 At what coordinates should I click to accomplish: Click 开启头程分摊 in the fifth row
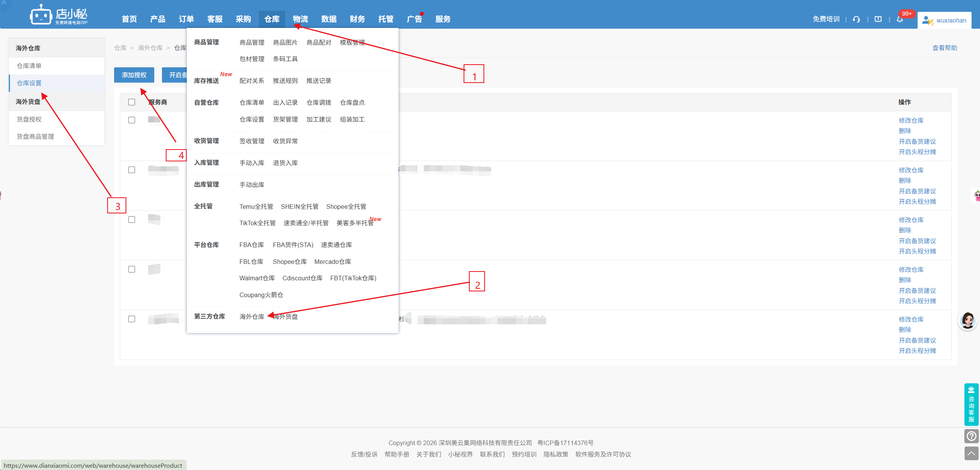(917, 351)
